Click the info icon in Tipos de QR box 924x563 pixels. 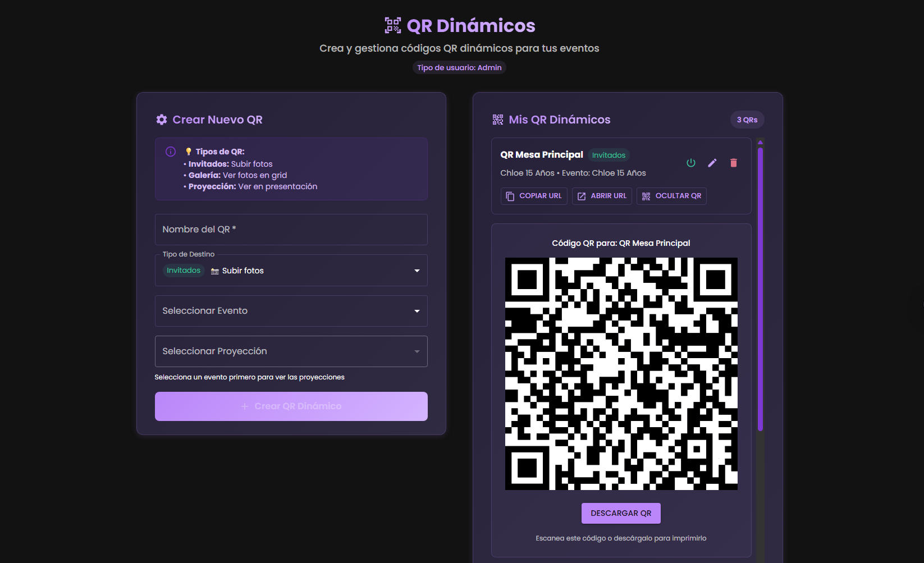[171, 152]
